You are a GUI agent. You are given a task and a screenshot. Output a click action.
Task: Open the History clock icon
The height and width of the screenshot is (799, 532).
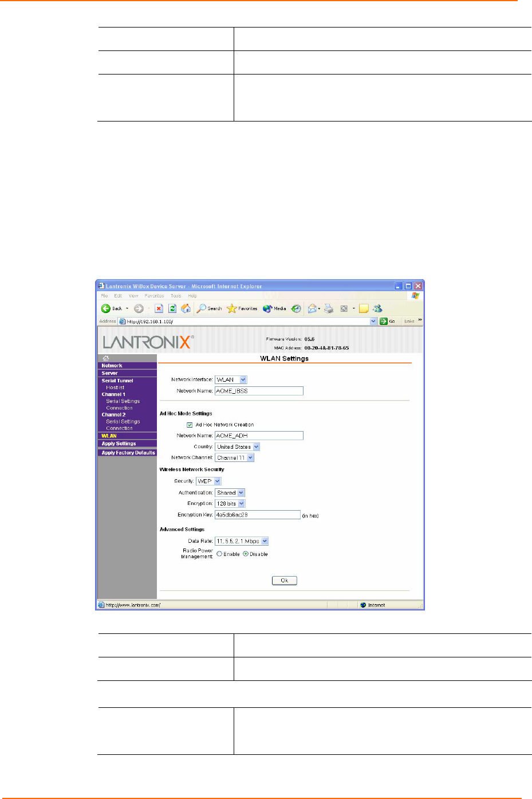tap(296, 308)
